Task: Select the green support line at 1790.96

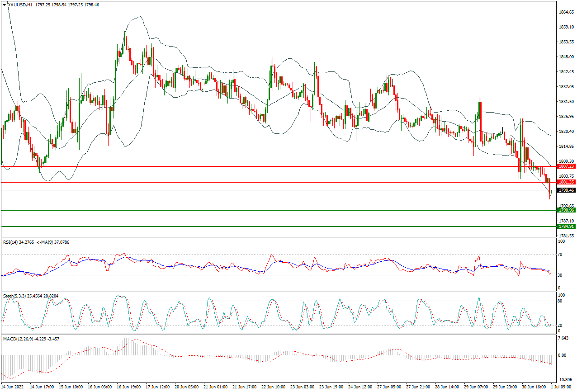Action: [278, 210]
